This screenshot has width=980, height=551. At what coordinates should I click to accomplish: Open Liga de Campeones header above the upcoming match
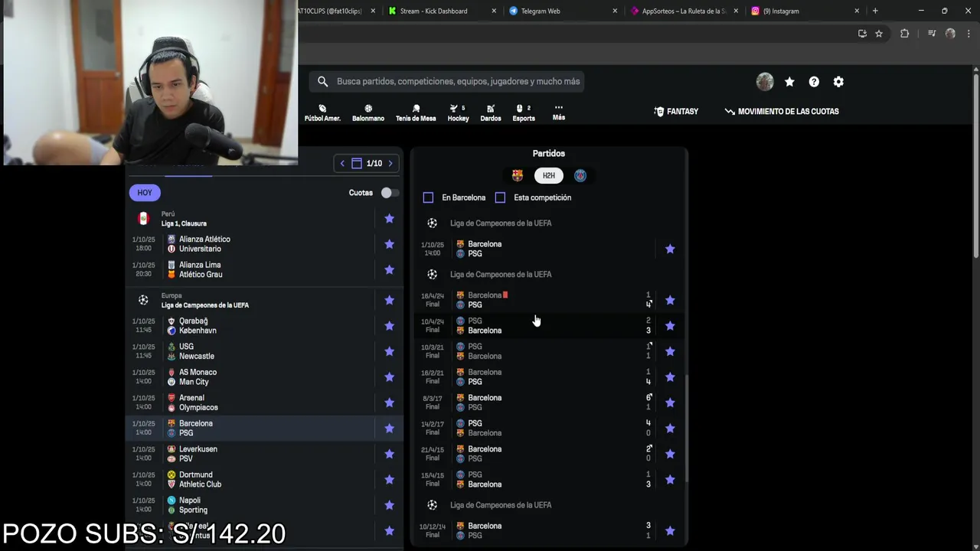pyautogui.click(x=501, y=223)
